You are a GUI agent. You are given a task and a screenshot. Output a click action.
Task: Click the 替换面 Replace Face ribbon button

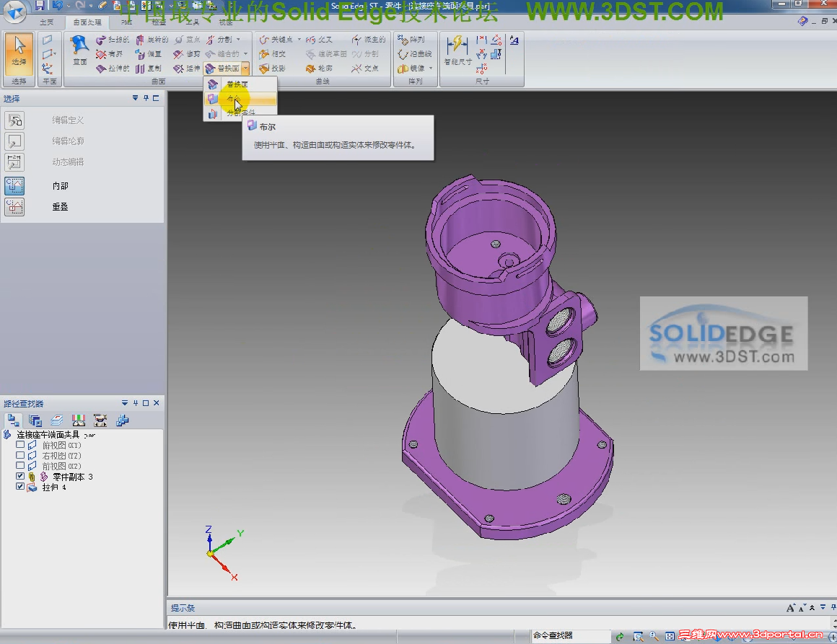click(222, 69)
